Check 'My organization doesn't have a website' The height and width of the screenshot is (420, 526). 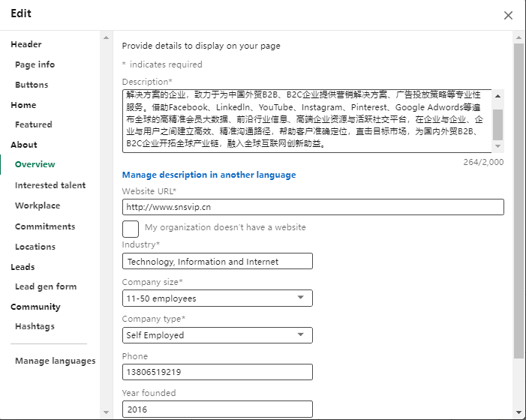point(131,228)
